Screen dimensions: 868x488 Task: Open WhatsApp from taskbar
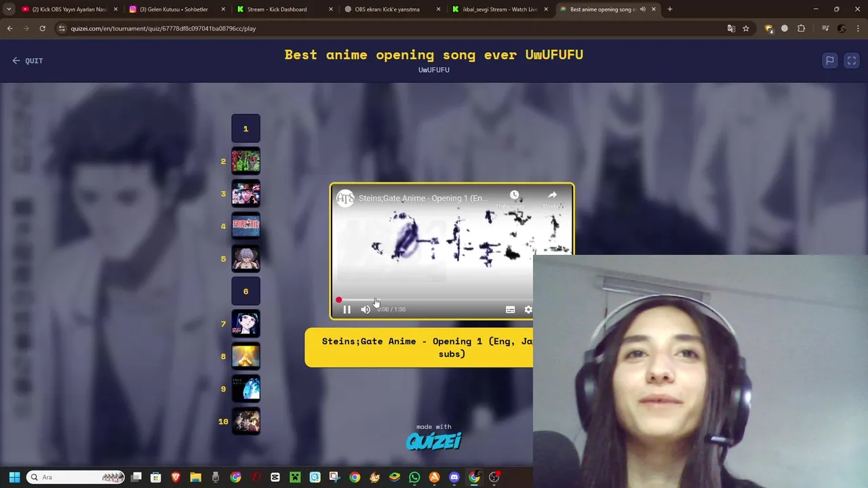coord(414,477)
